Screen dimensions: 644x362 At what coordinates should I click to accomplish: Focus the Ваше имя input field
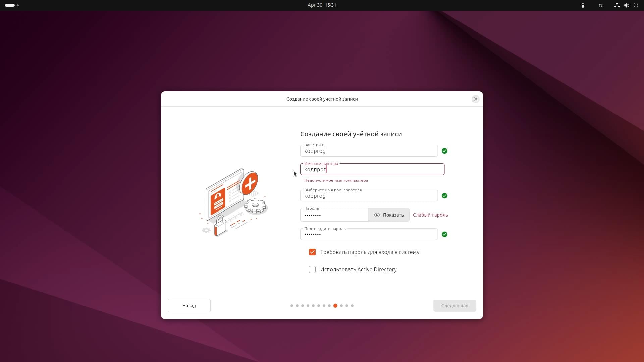click(x=369, y=151)
